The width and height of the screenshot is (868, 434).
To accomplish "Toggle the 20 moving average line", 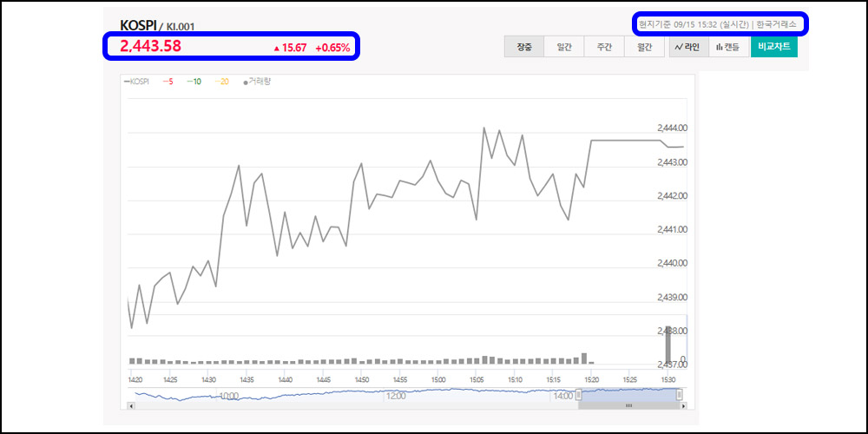I will pyautogui.click(x=221, y=82).
